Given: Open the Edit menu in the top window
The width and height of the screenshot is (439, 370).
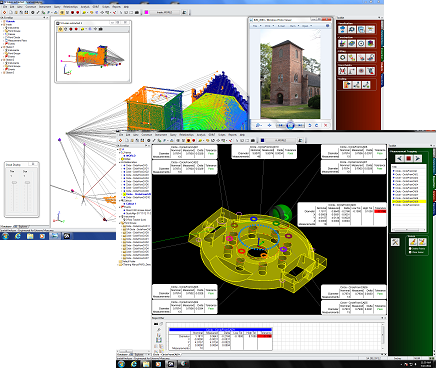Looking at the screenshot, I should (12, 7).
